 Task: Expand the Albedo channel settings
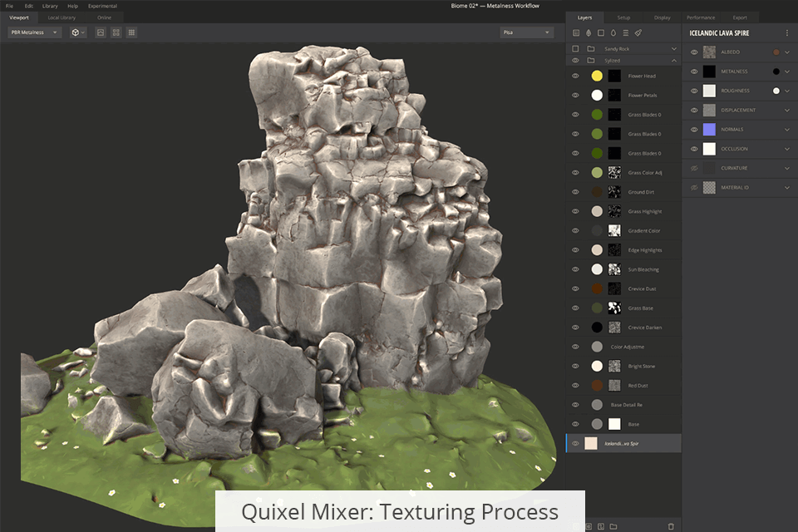point(787,52)
